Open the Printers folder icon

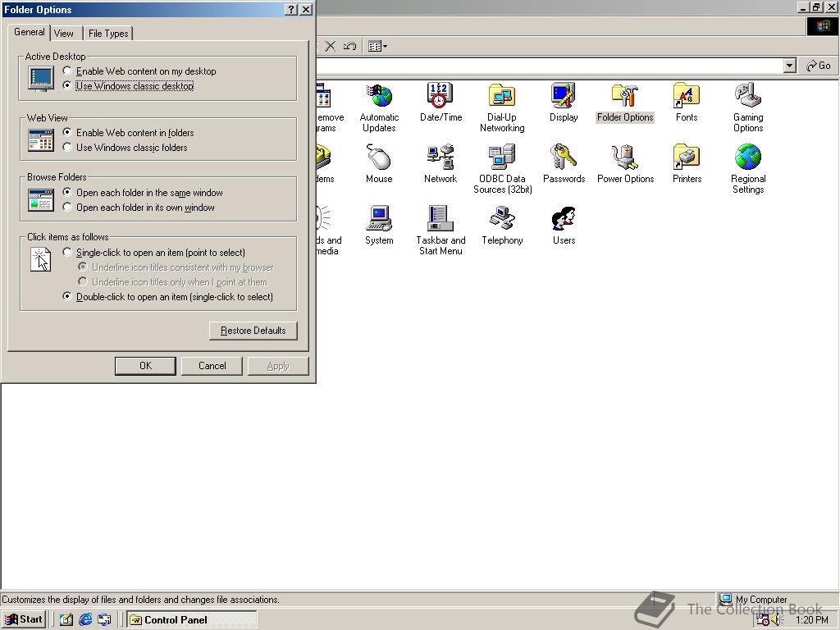click(x=687, y=163)
